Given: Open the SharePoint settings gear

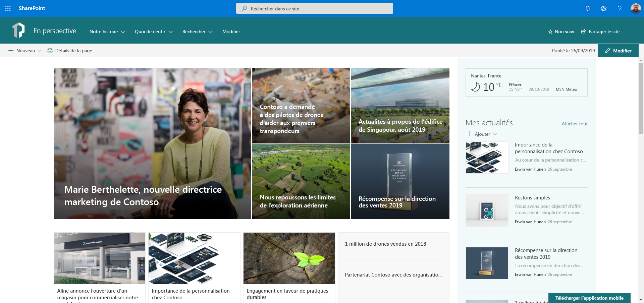Looking at the screenshot, I should (603, 8).
